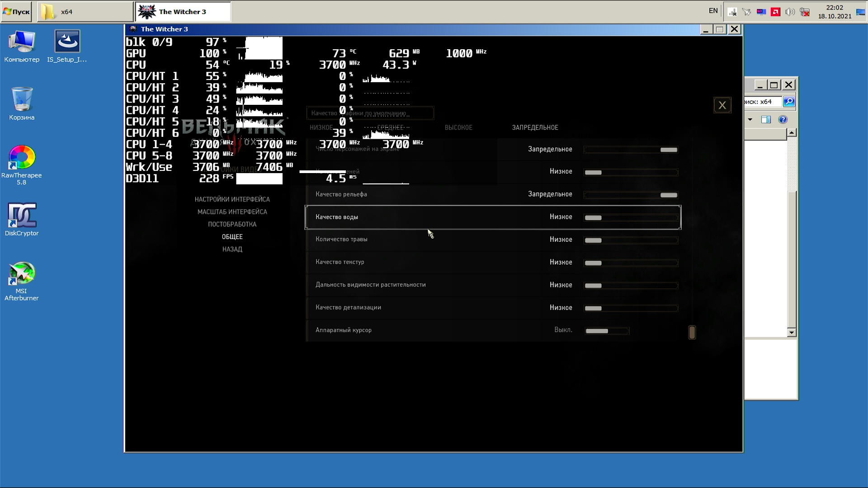Image resolution: width=868 pixels, height=488 pixels.
Task: Open the view options dropdown arrow in explorer
Action: click(750, 120)
